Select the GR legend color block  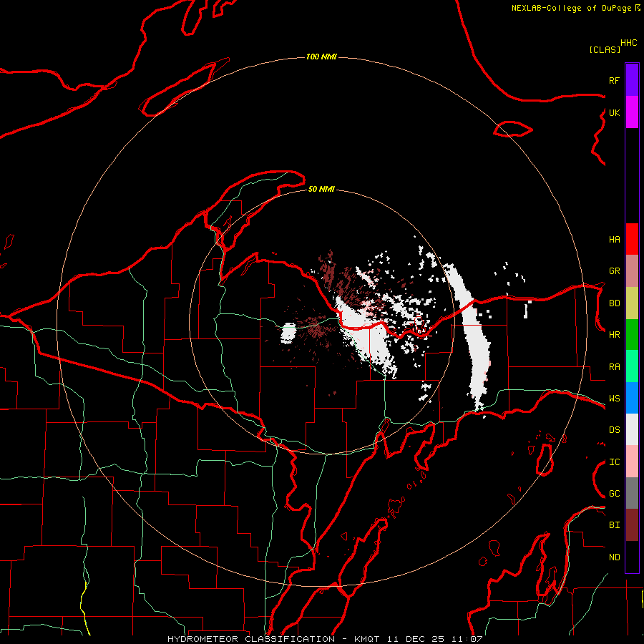point(632,271)
